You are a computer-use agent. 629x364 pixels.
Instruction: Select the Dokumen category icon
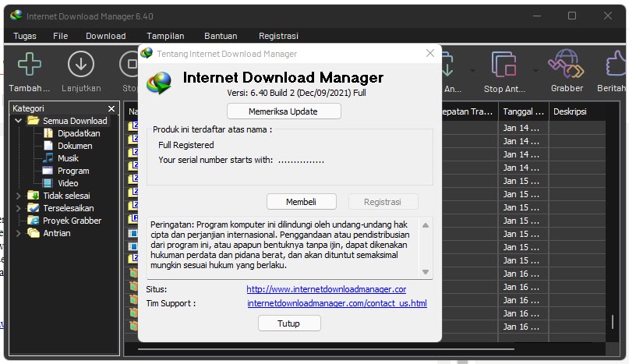click(48, 146)
